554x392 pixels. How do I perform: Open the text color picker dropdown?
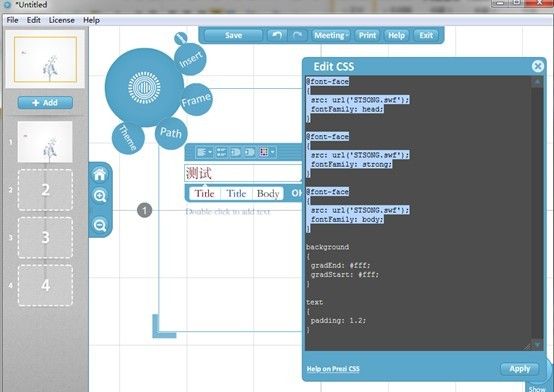click(x=267, y=152)
